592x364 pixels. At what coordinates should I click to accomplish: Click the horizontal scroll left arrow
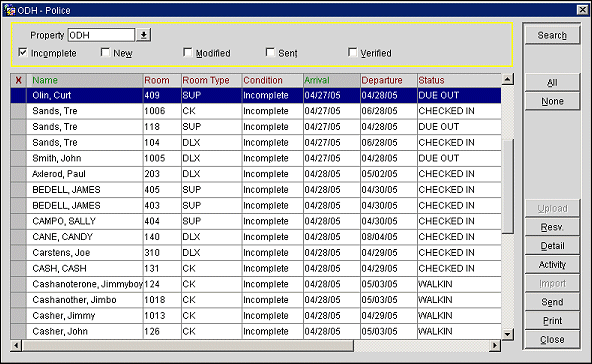(x=16, y=345)
